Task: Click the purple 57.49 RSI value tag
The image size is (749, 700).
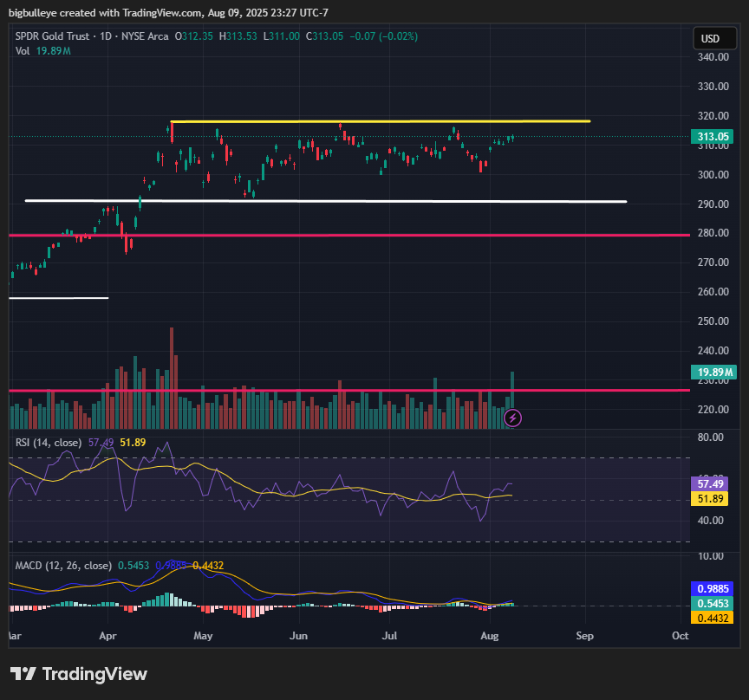Action: pos(709,483)
